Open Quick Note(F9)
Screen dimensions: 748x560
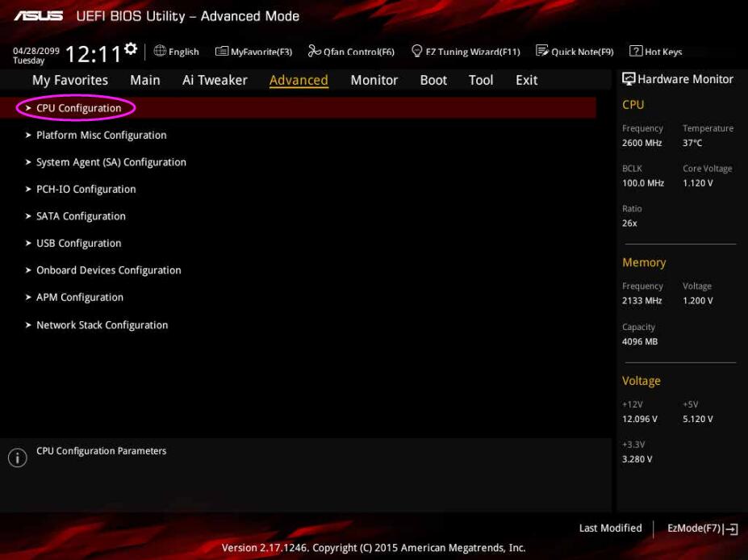tap(575, 51)
